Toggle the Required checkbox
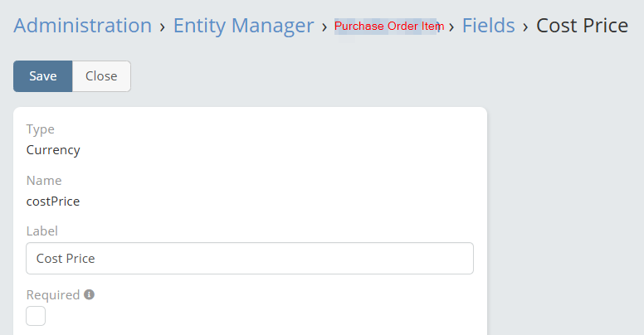The image size is (644, 335). click(x=36, y=316)
